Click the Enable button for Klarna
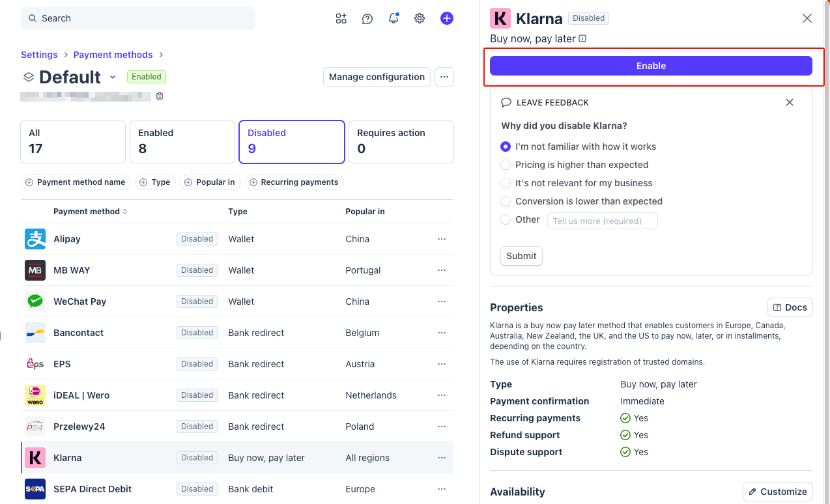 [x=651, y=66]
